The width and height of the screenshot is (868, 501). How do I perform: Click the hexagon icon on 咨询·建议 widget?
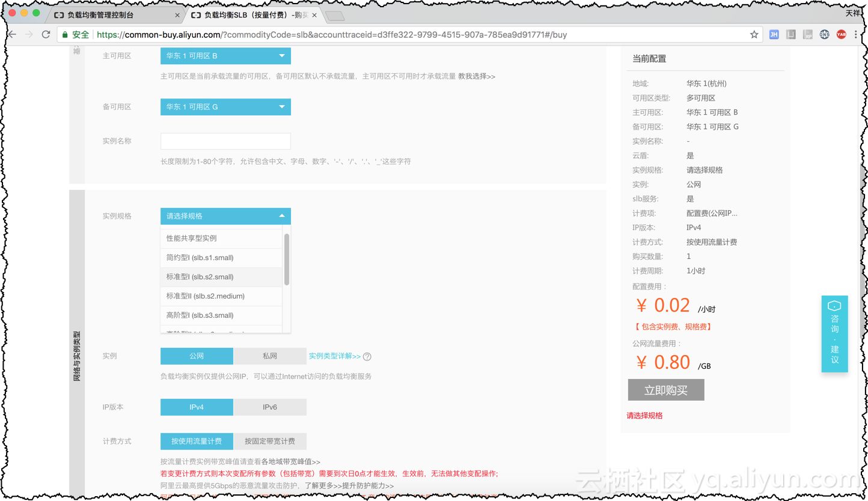click(x=834, y=306)
